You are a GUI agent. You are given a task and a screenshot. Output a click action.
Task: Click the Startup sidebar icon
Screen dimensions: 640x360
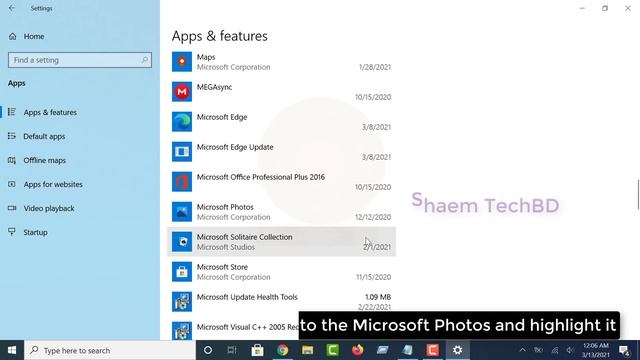12,232
